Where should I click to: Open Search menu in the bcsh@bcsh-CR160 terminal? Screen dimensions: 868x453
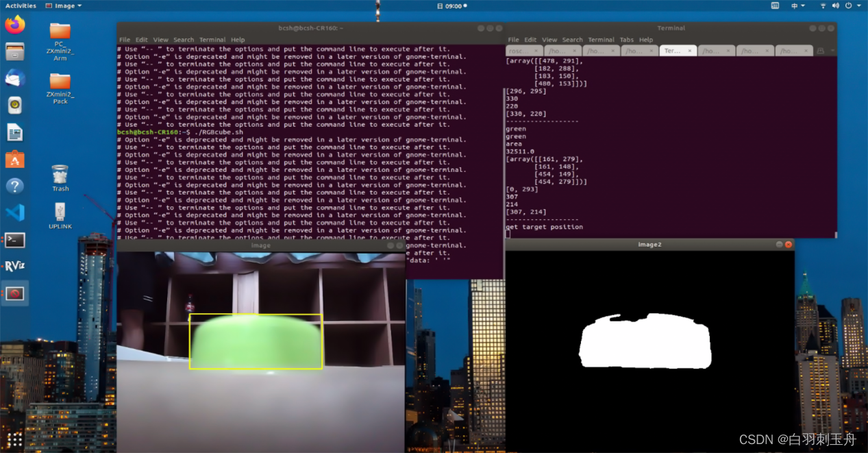click(x=184, y=40)
